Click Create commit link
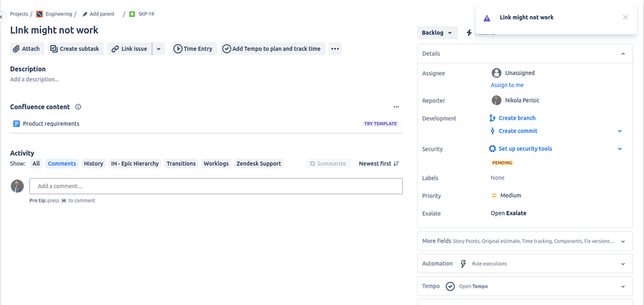 pyautogui.click(x=518, y=131)
